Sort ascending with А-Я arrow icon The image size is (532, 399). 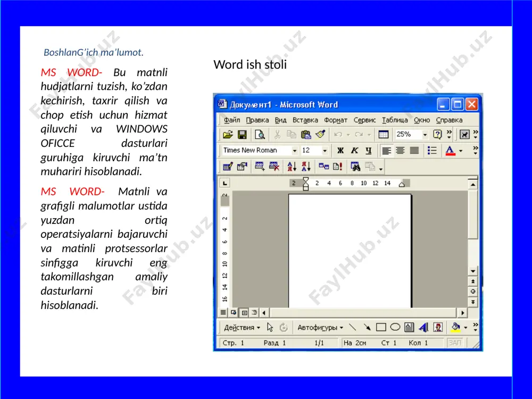pos(292,167)
